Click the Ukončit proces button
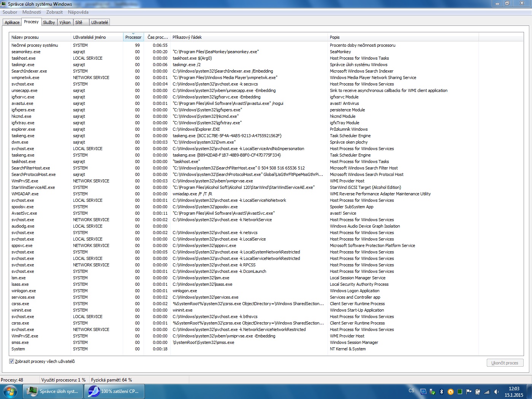The height and width of the screenshot is (399, 532). pyautogui.click(x=505, y=363)
